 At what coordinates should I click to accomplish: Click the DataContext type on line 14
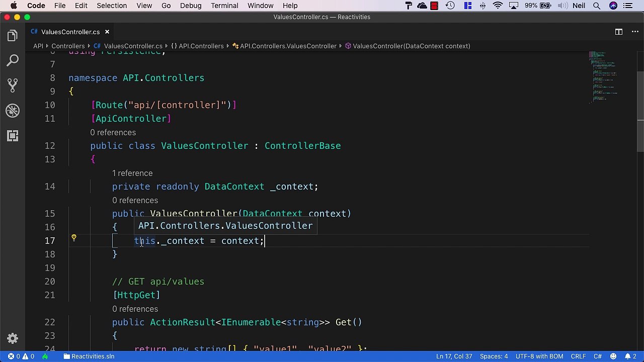pos(234,187)
